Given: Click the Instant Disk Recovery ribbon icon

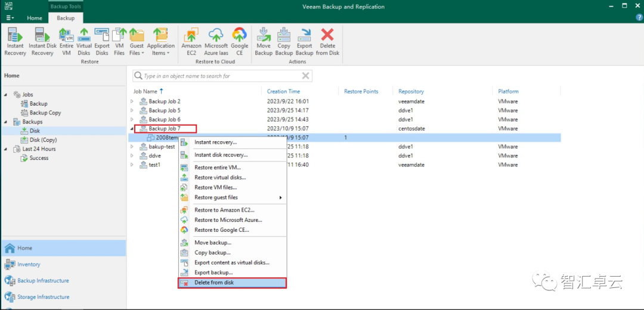Looking at the screenshot, I should click(42, 42).
